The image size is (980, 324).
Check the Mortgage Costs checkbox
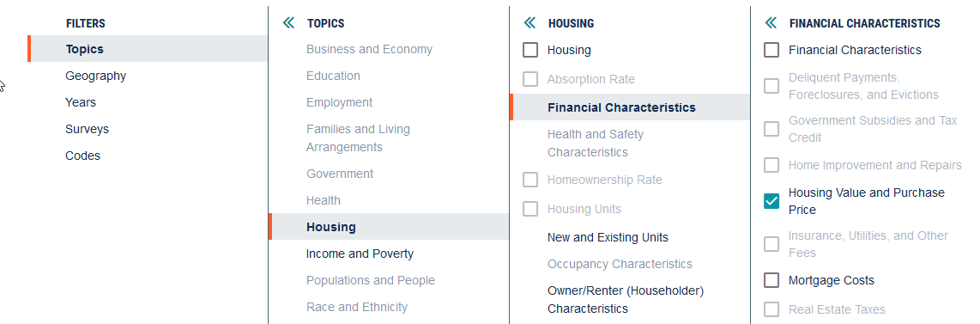click(x=771, y=279)
